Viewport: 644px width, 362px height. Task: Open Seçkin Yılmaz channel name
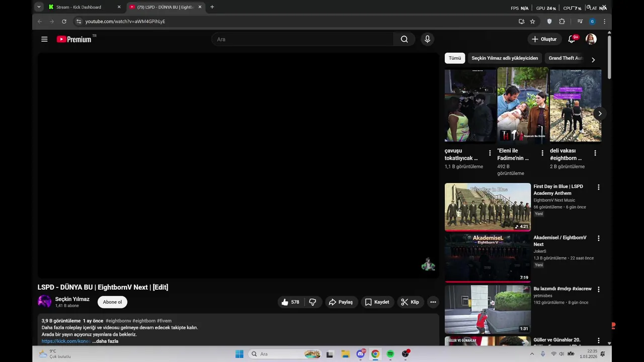point(72,299)
